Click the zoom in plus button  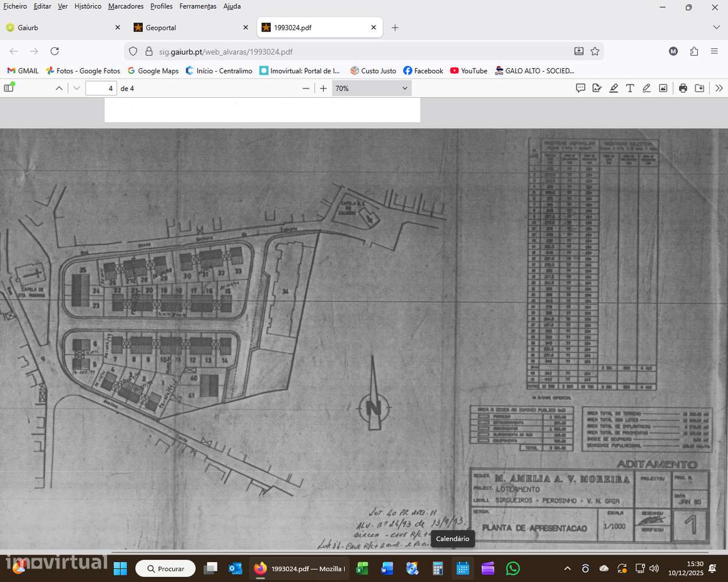pyautogui.click(x=324, y=88)
